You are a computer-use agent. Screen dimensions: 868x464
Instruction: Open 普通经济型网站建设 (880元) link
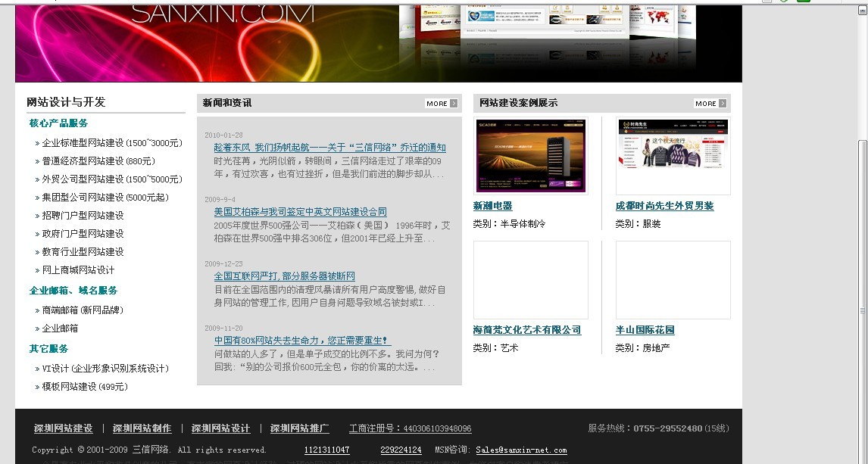[x=98, y=161]
